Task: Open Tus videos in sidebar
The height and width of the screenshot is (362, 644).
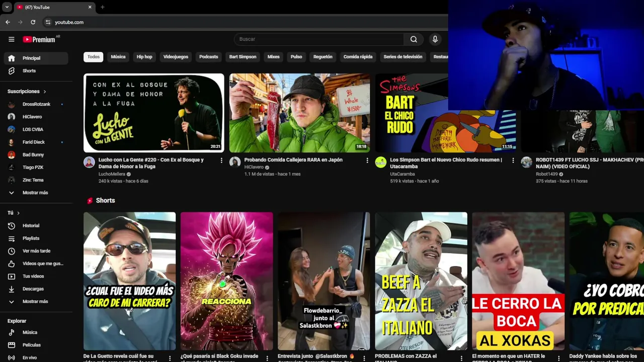Action: click(x=35, y=276)
